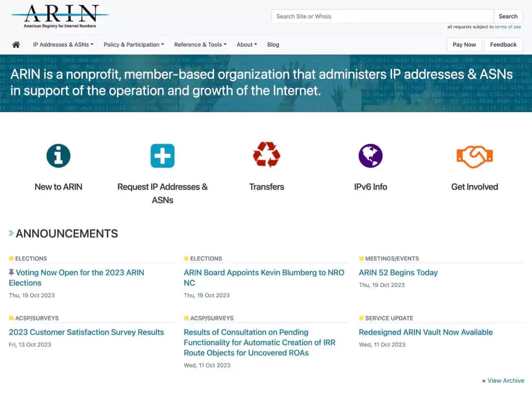Open the About dropdown menu

[246, 45]
